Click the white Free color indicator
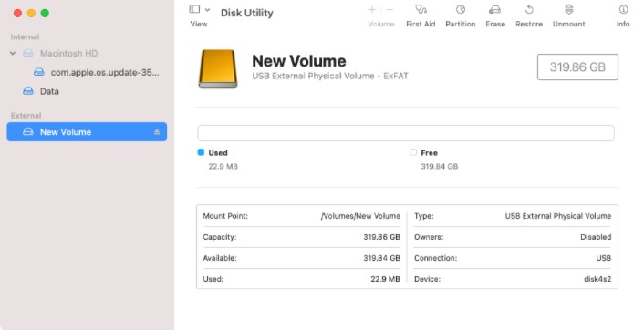This screenshot has width=644, height=330. (413, 152)
